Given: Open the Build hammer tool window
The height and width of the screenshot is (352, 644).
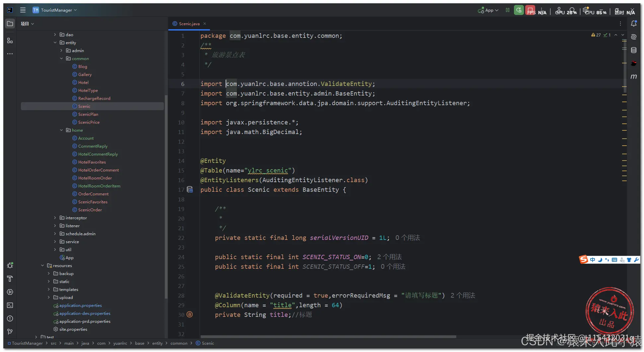Looking at the screenshot, I should coord(10,279).
